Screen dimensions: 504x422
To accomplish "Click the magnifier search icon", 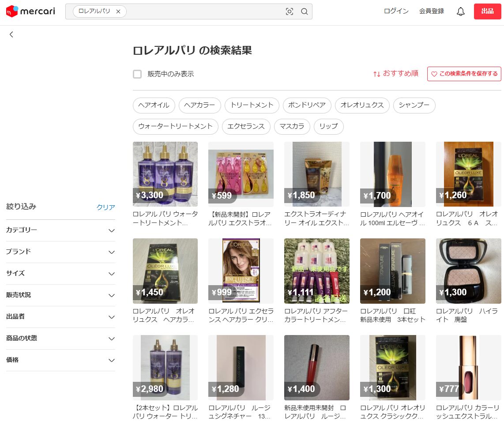I will pyautogui.click(x=305, y=11).
